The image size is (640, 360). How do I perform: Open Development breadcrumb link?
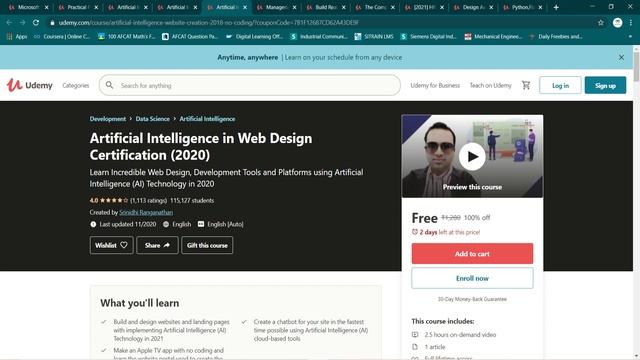click(108, 119)
